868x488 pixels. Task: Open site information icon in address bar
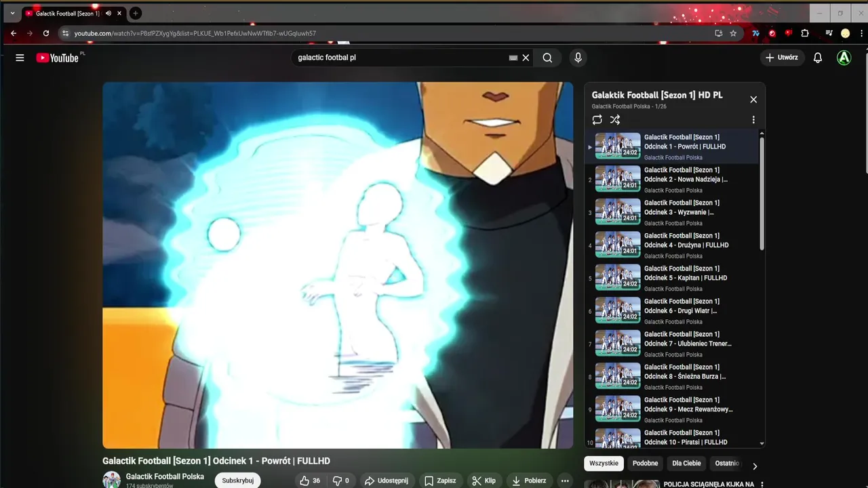pos(65,33)
